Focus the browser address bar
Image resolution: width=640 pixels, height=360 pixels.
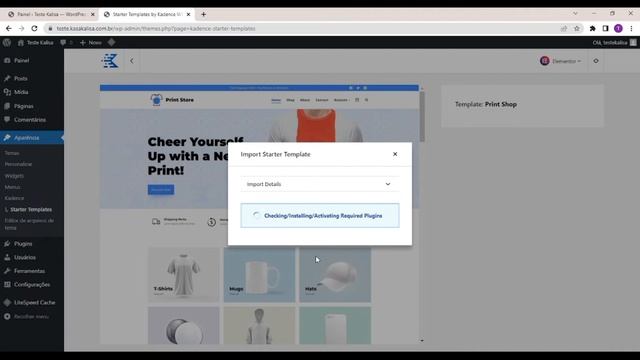click(306, 29)
